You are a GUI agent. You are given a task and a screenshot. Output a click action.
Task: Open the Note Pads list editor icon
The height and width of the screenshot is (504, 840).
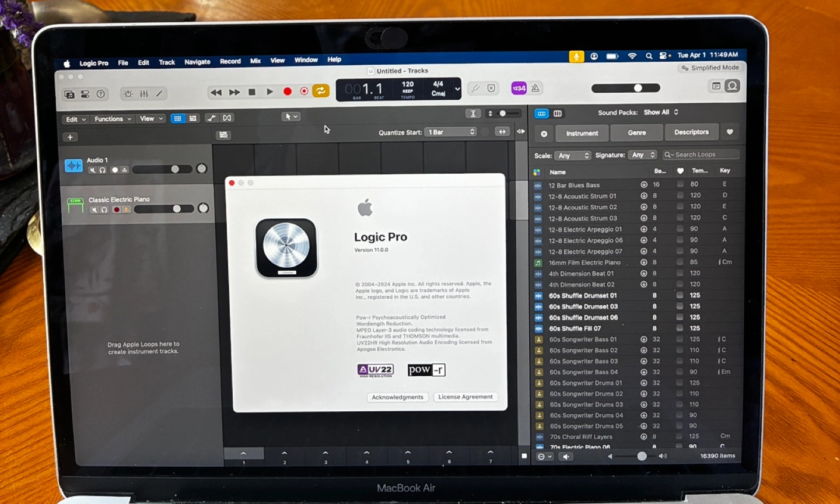pos(716,86)
